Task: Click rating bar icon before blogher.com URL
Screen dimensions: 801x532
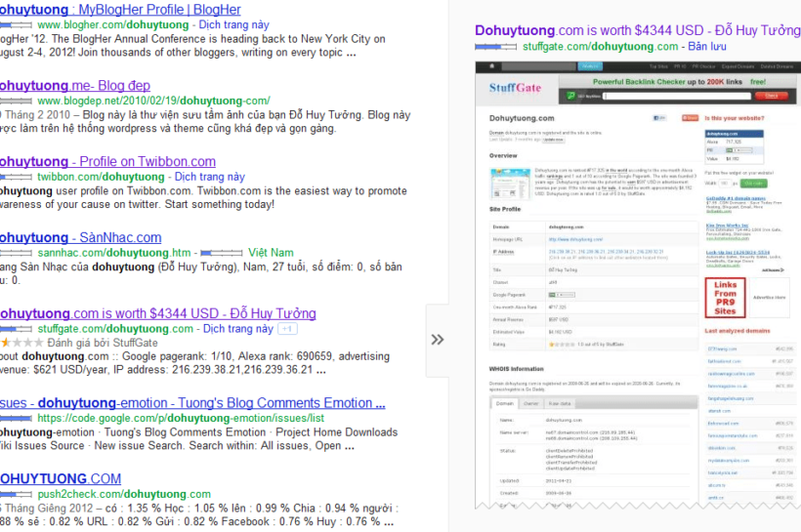Action: point(16,25)
